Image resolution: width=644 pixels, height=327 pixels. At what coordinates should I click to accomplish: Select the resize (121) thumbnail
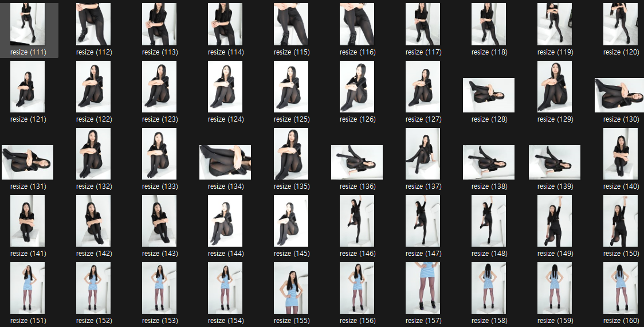(28, 87)
